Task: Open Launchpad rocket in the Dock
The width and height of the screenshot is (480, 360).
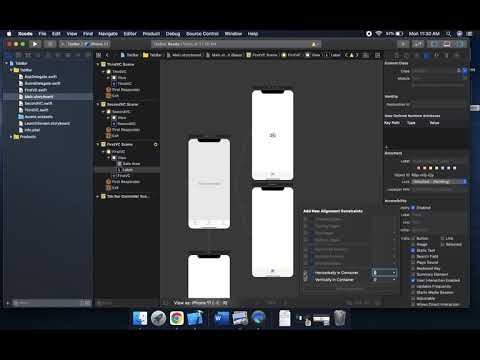Action: point(158,318)
